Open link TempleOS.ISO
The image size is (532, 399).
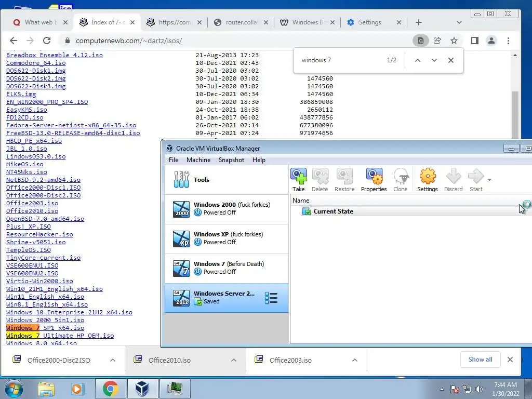point(29,250)
